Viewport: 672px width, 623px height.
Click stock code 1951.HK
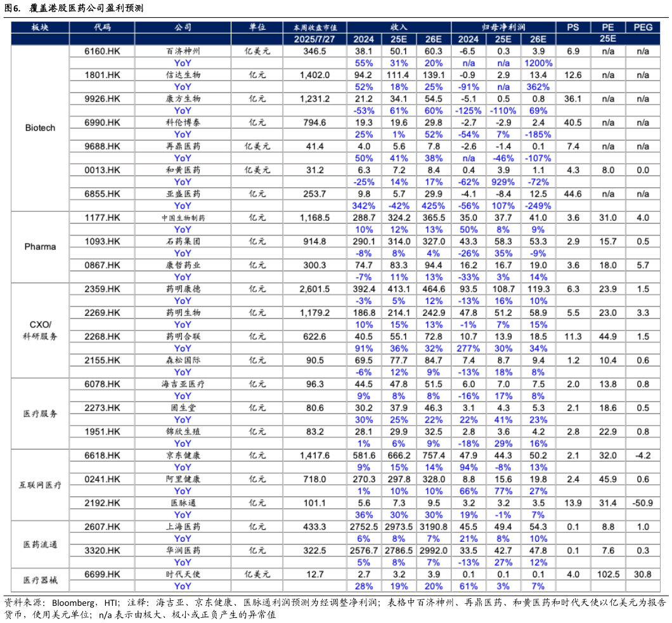tap(102, 432)
